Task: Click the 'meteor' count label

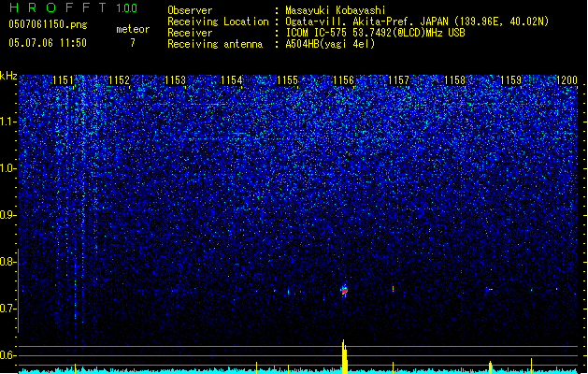Action: click(x=133, y=29)
